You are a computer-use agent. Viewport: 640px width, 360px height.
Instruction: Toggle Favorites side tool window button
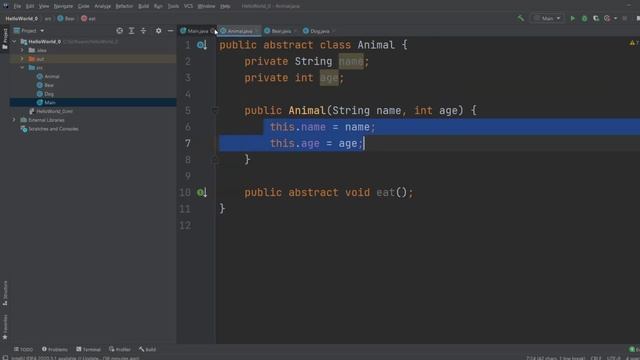point(5,327)
